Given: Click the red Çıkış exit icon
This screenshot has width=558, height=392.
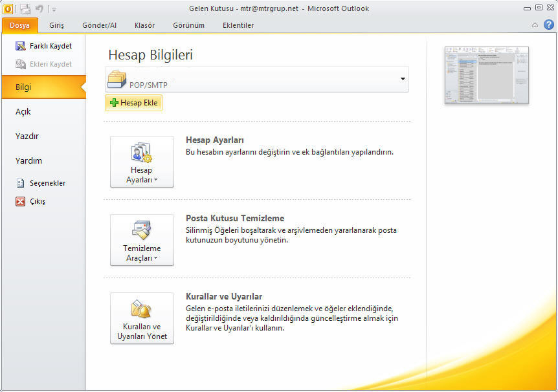Looking at the screenshot, I should (20, 201).
